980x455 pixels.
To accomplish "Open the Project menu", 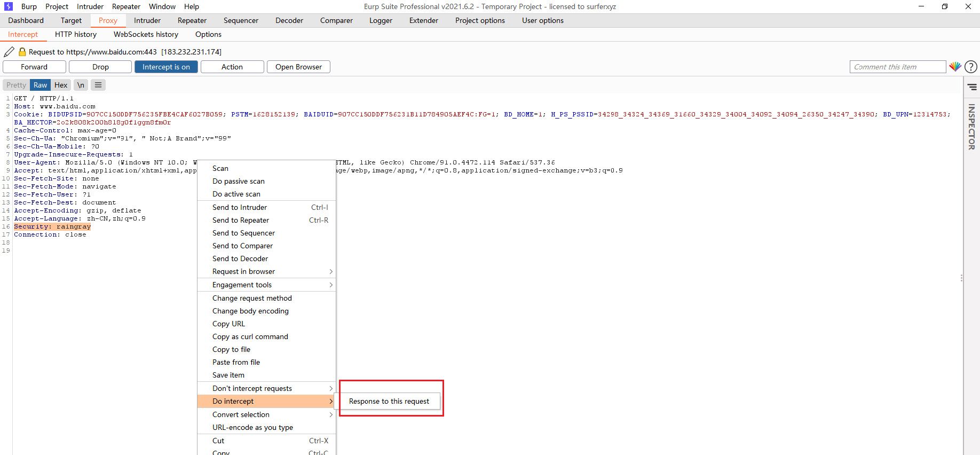I will tap(57, 6).
